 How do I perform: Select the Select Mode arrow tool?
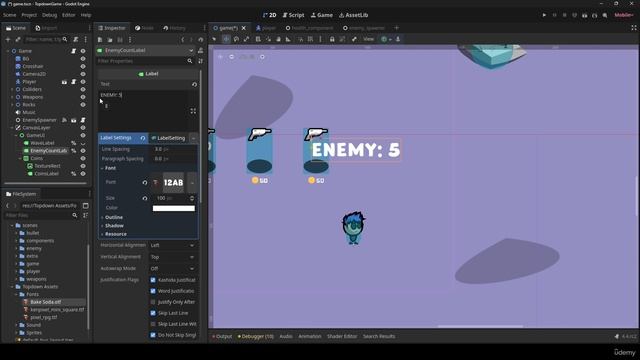[x=214, y=39]
